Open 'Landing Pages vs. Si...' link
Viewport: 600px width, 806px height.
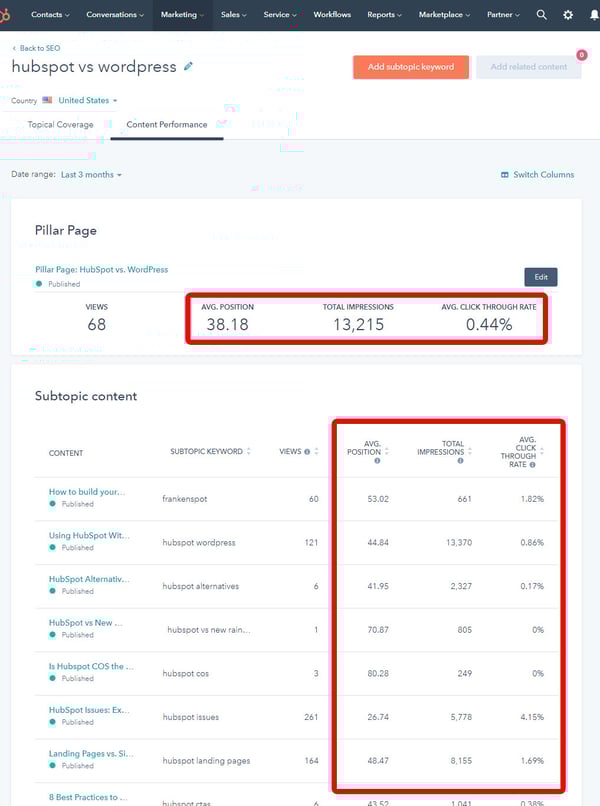coord(91,754)
